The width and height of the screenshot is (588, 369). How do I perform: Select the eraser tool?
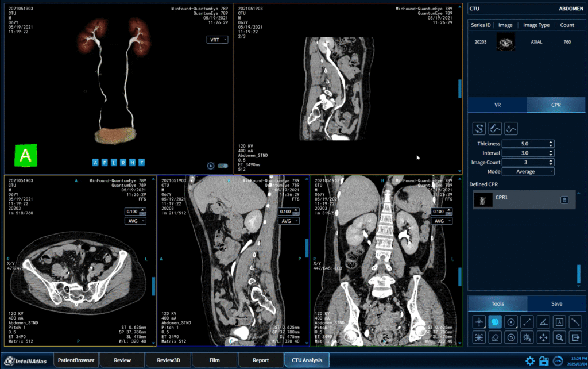coord(495,337)
